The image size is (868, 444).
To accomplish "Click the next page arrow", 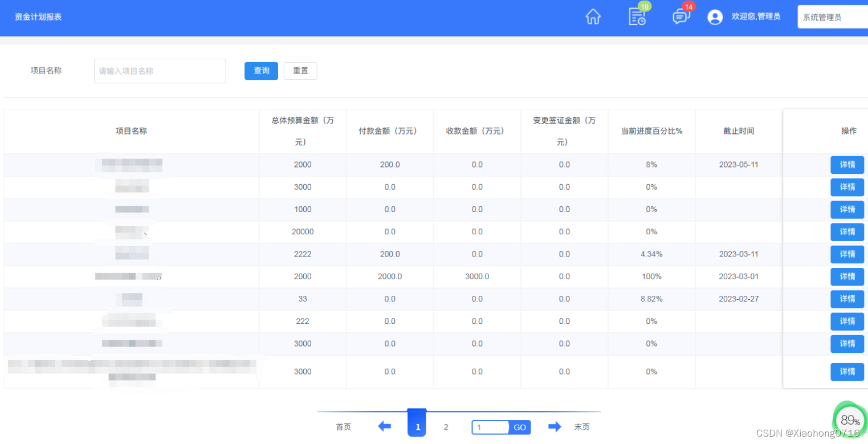I will pos(555,426).
